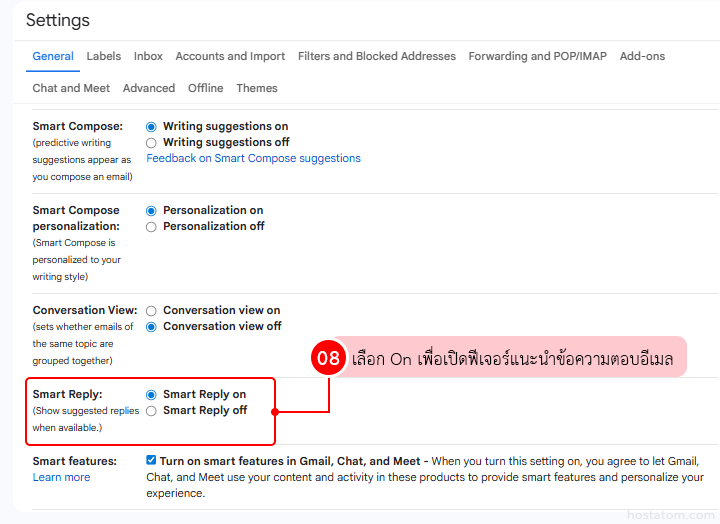This screenshot has width=720, height=524.
Task: Turn Conversation view on
Action: click(151, 311)
